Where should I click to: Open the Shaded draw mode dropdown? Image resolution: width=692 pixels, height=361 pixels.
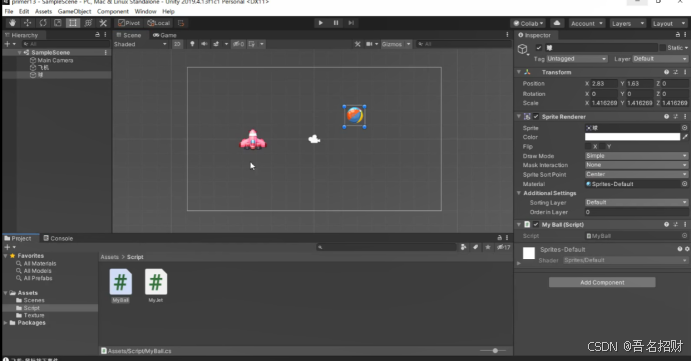[x=140, y=44]
